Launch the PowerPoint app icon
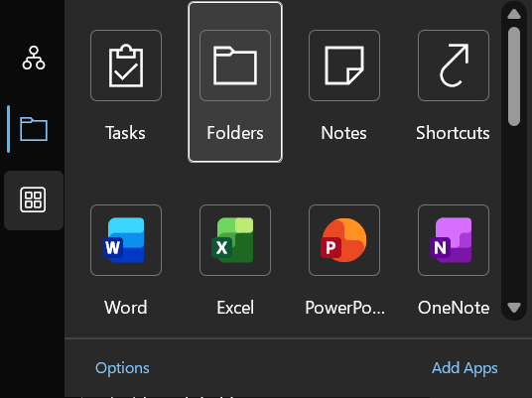Screen dimensions: 532x398 click(344, 240)
